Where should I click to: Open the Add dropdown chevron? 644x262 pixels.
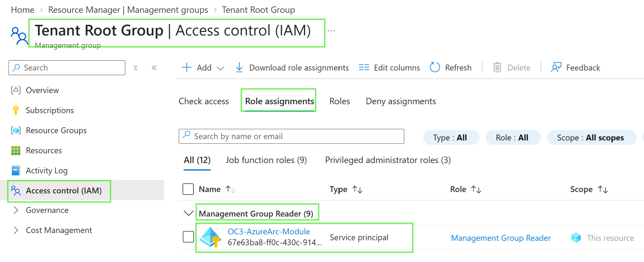221,68
